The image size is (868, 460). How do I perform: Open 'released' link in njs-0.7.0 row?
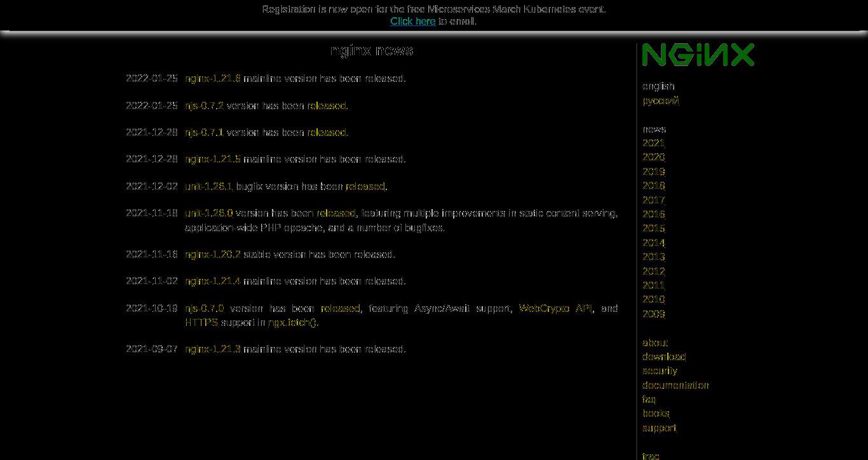[x=340, y=308]
